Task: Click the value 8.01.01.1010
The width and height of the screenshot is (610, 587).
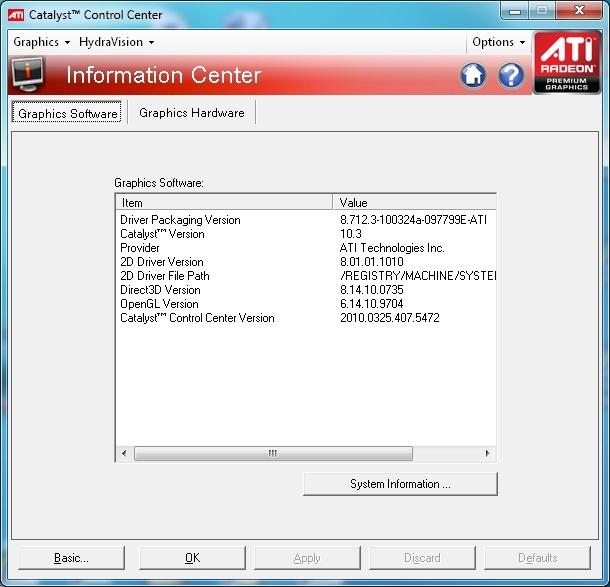Action: coord(372,262)
